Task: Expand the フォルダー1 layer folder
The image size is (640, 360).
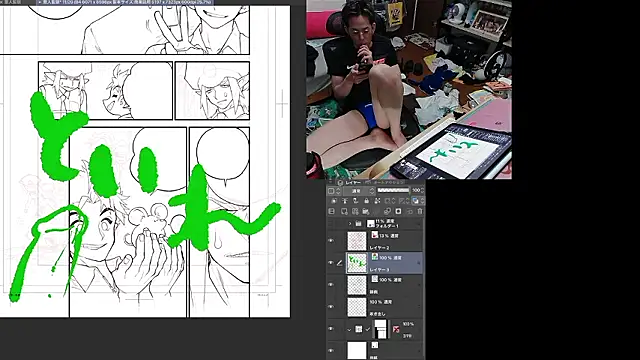Action: pos(350,224)
